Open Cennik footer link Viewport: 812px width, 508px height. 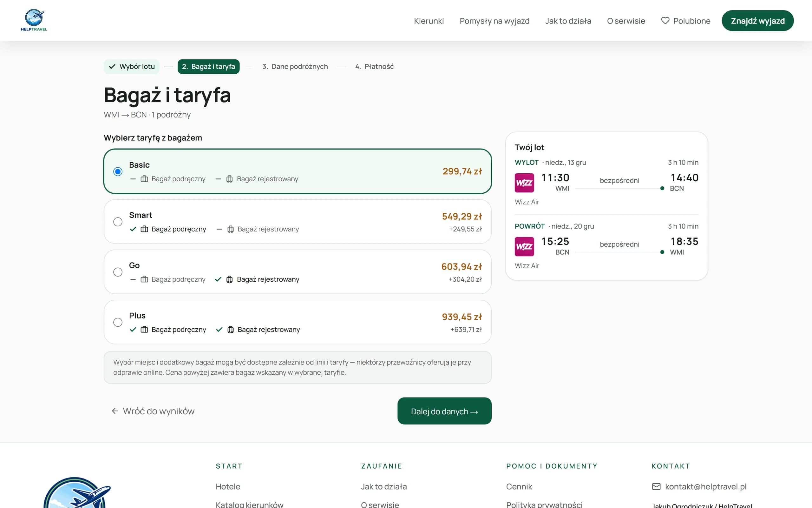click(x=519, y=486)
